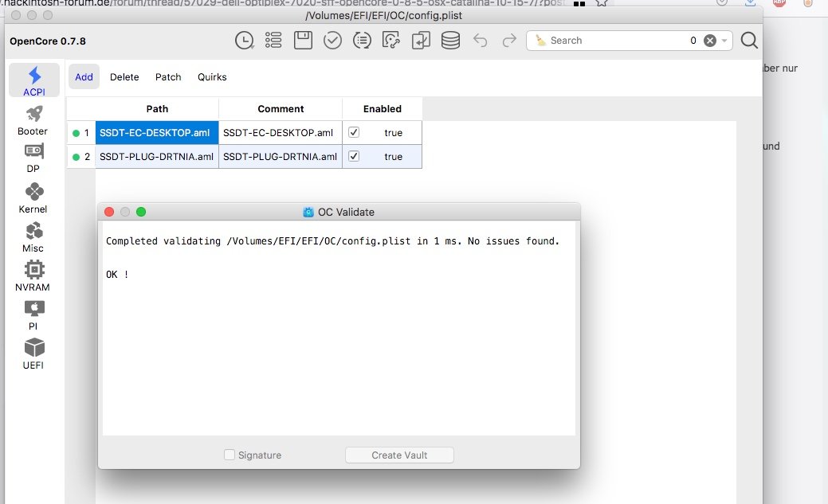Click the Comment column header
Viewport: 828px width, 504px height.
281,109
